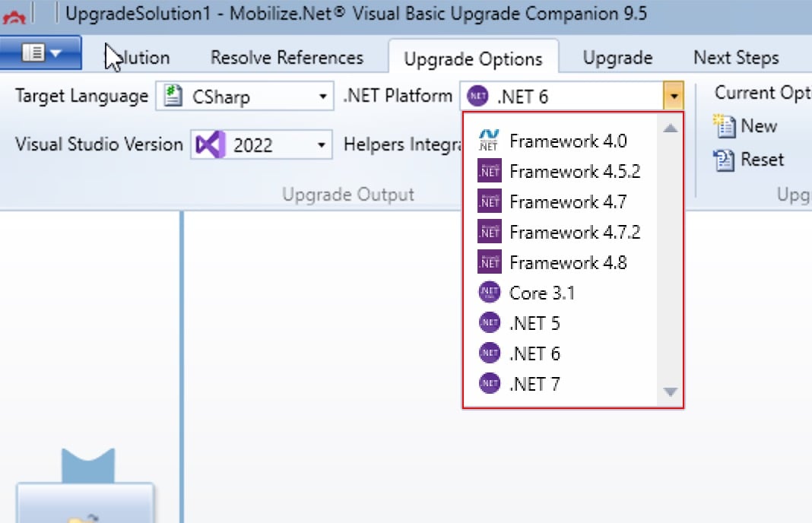Open the Next Steps tab
The width and height of the screenshot is (812, 523).
coord(735,57)
